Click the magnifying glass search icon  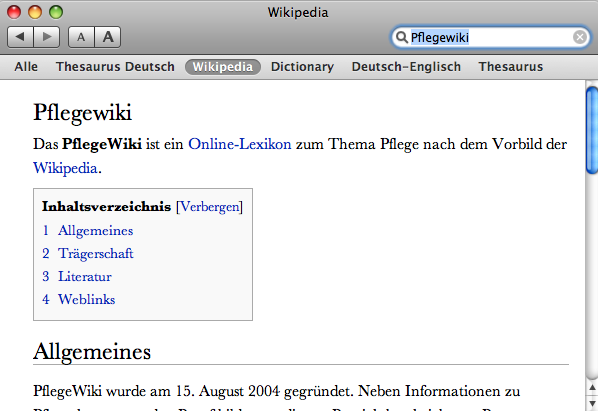(402, 37)
